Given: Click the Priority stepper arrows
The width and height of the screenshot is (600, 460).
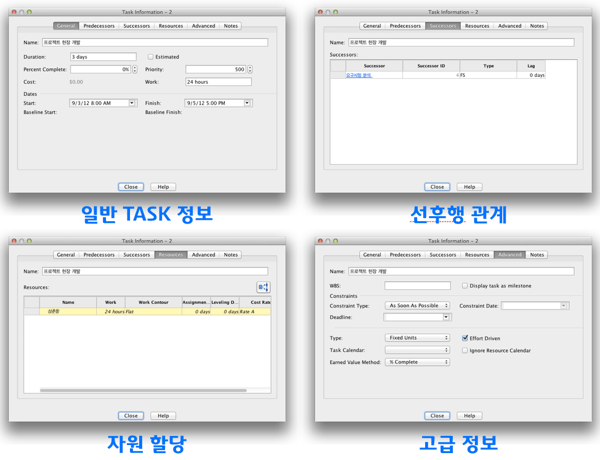Looking at the screenshot, I should point(249,70).
